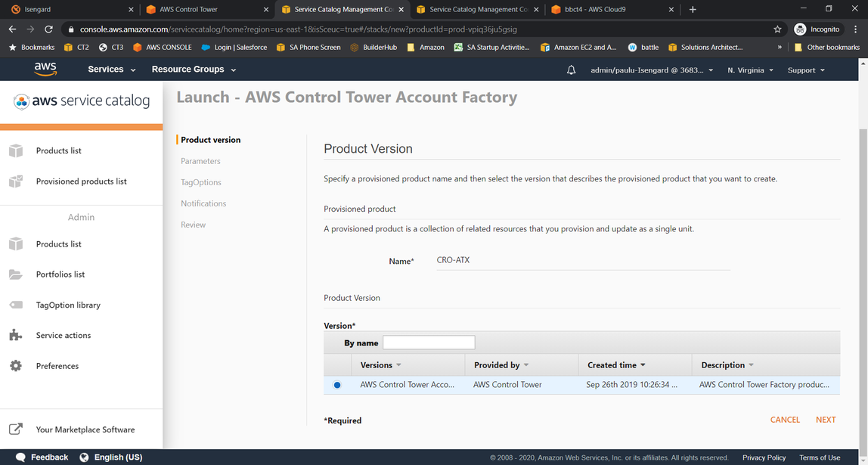Click the NEXT button
This screenshot has height=465, width=868.
826,420
